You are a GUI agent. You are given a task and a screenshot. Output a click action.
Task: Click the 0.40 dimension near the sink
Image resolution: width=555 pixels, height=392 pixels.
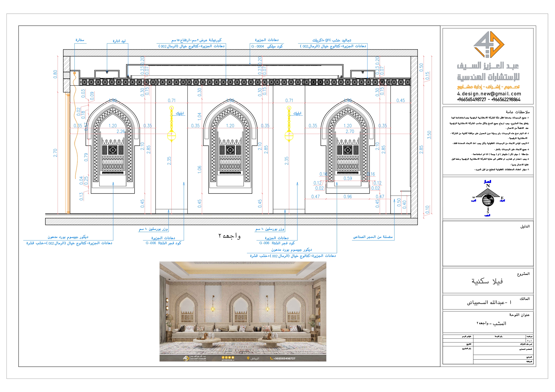pyautogui.click(x=405, y=205)
